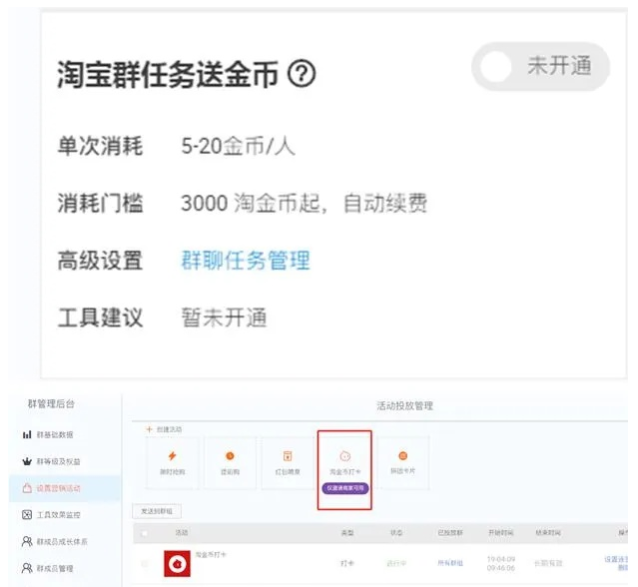Select the shopping bag icon for 设置营销活动
The width and height of the screenshot is (638, 587).
point(27,488)
